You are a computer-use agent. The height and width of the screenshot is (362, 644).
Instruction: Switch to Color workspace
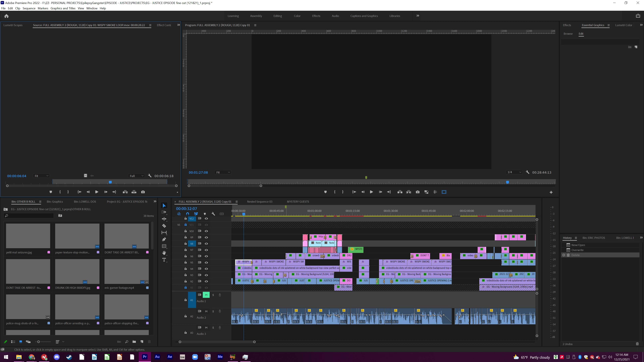click(297, 16)
